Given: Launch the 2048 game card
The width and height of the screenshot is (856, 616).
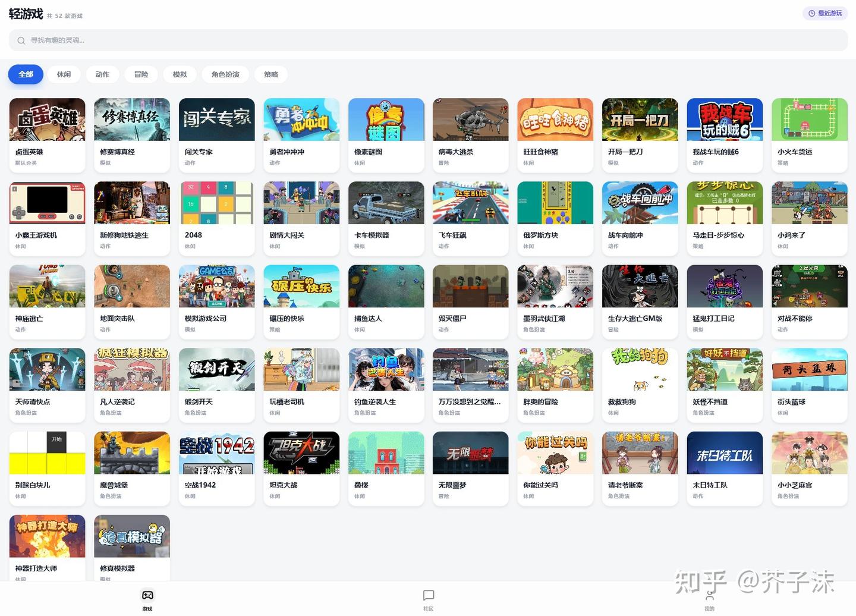Looking at the screenshot, I should coord(217,219).
